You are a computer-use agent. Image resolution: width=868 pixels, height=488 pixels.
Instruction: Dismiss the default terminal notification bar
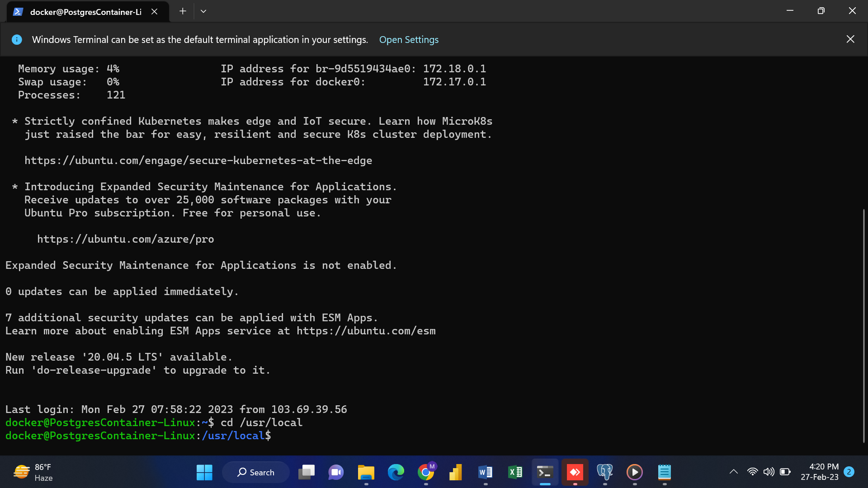click(x=850, y=39)
